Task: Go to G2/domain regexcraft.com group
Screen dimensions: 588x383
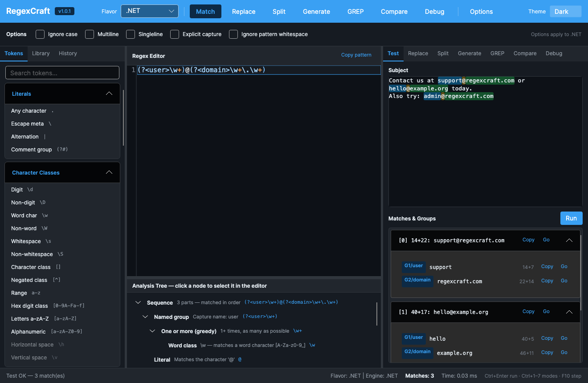Action: 564,281
